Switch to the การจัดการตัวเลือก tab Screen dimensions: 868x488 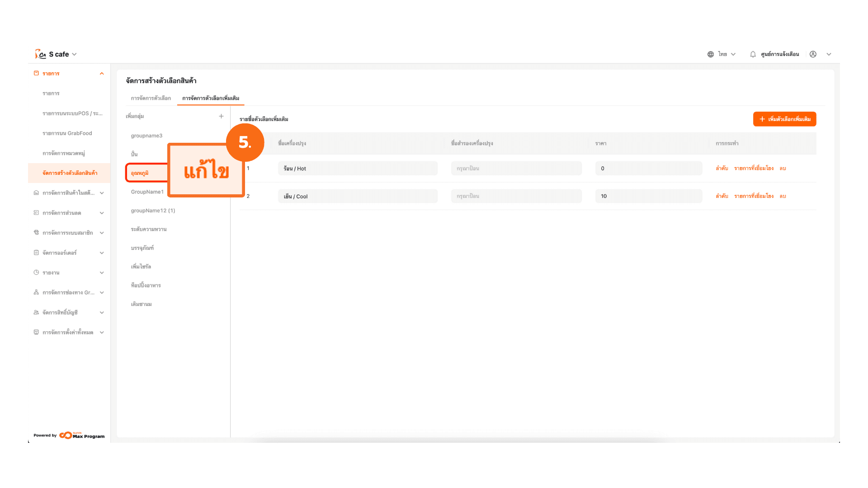tap(151, 98)
